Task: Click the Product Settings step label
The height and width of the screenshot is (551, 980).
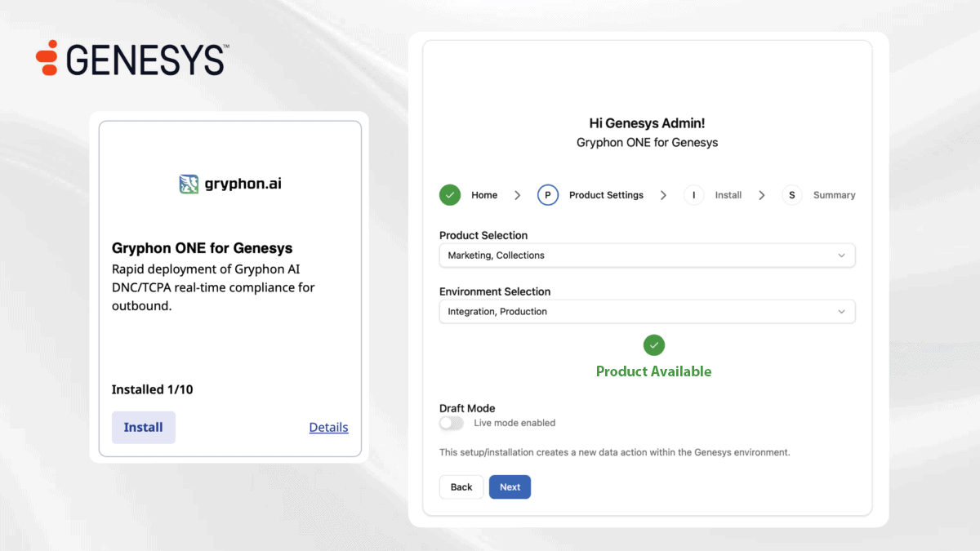Action: 606,195
